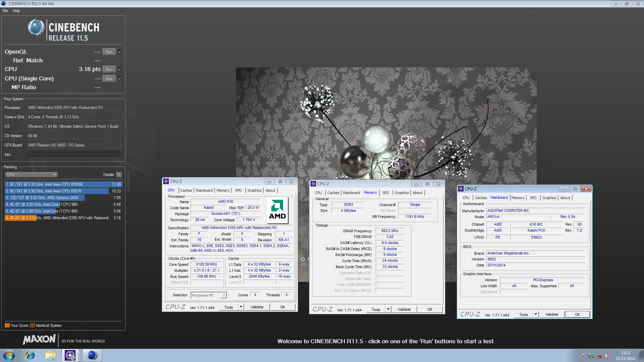Switch to CPU-Z taskbar icon
This screenshot has width=644, height=362.
[70, 355]
